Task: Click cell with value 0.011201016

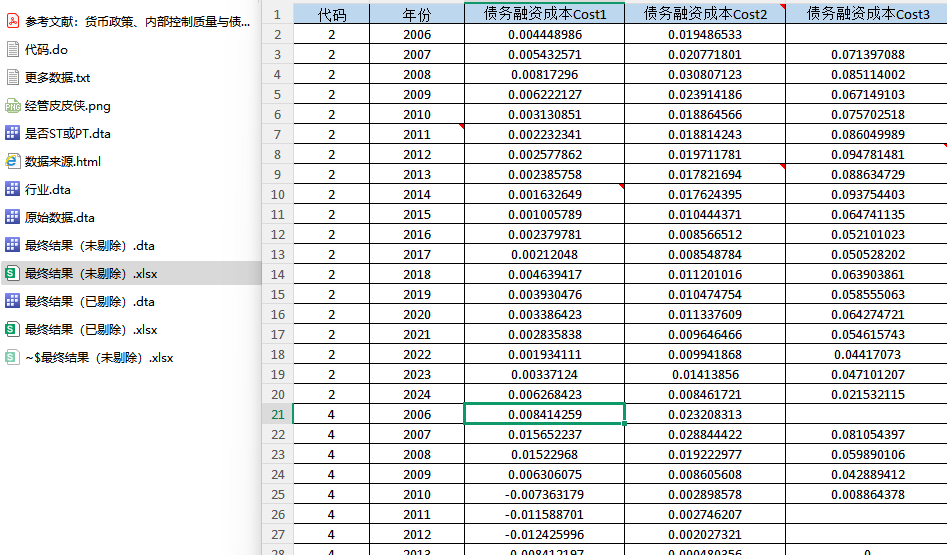Action: coord(705,274)
